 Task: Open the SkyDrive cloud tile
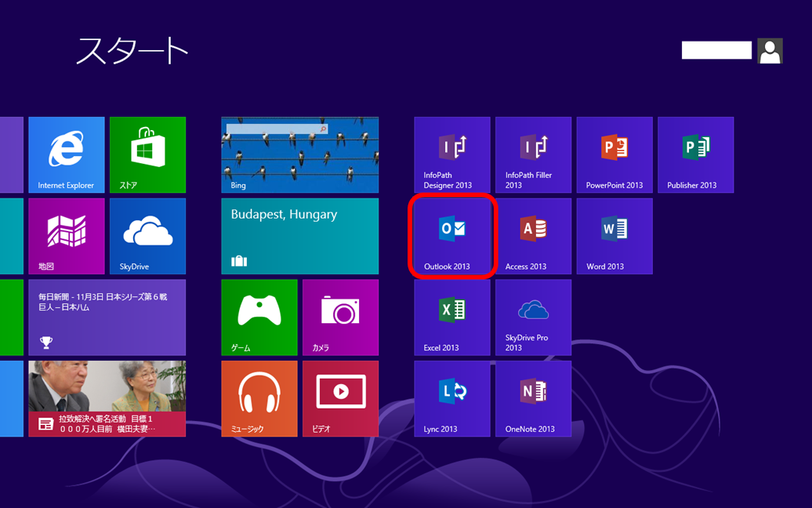(x=148, y=236)
